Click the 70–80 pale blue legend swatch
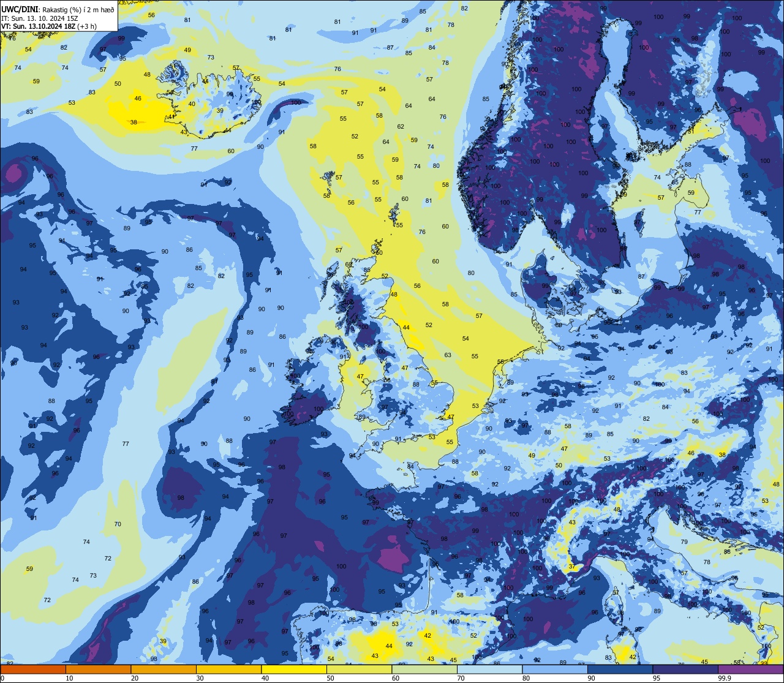 point(490,669)
